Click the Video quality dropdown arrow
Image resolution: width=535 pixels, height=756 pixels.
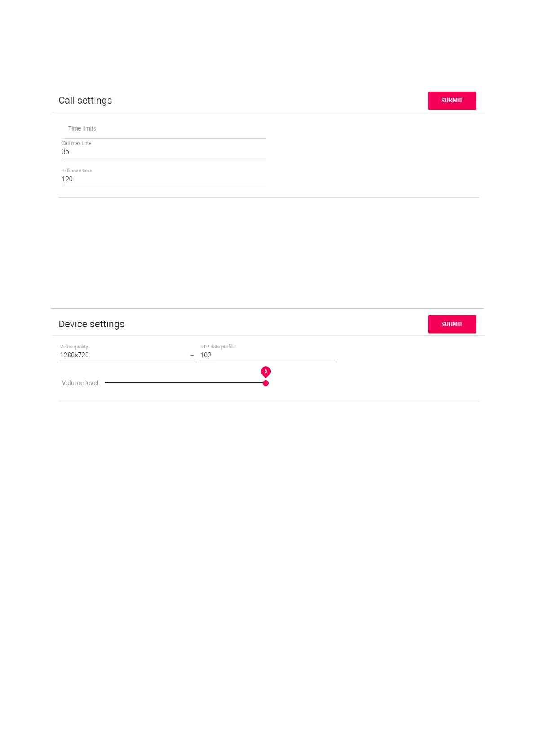pyautogui.click(x=192, y=356)
